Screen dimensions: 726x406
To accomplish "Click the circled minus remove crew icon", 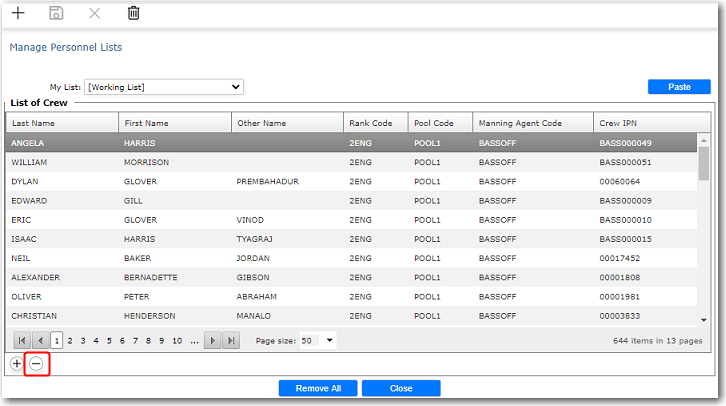I will [x=36, y=364].
